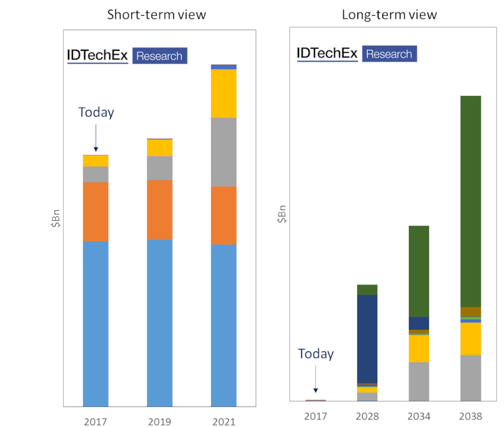The image size is (504, 427).
Task: Select the orange segment of the 2019 bar
Action: pos(159,210)
